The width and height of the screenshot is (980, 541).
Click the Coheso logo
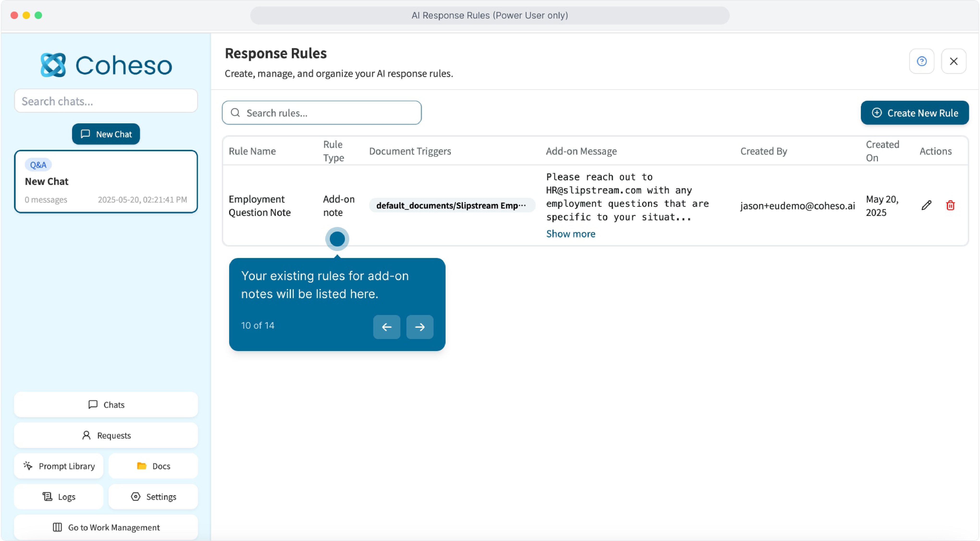[106, 65]
